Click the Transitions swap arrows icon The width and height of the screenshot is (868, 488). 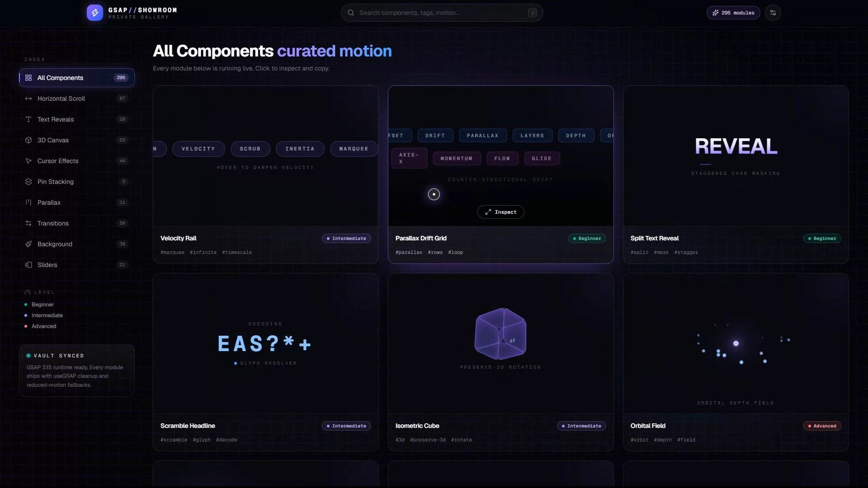28,223
